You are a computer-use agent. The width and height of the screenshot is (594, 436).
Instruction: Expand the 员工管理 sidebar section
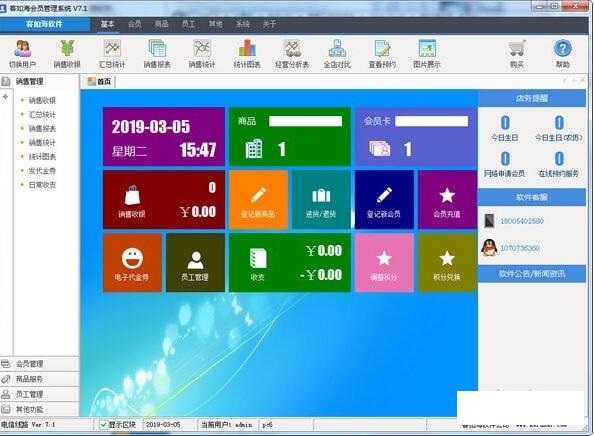coord(39,394)
